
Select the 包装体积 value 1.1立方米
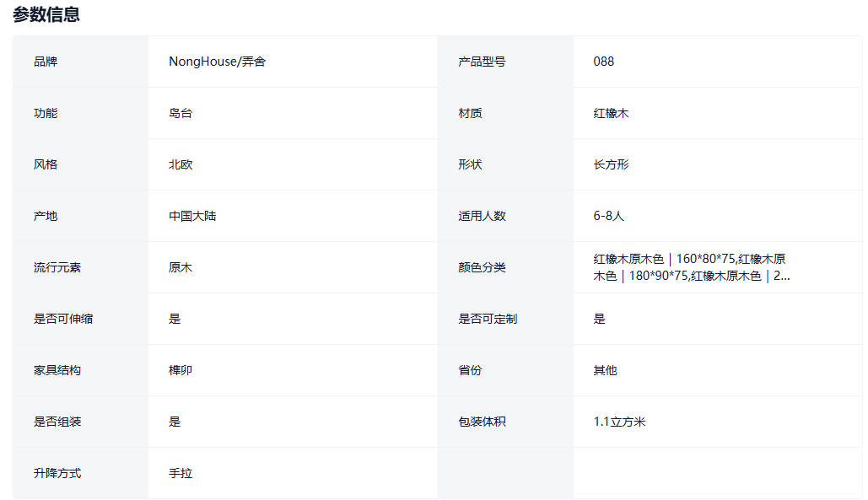(619, 422)
